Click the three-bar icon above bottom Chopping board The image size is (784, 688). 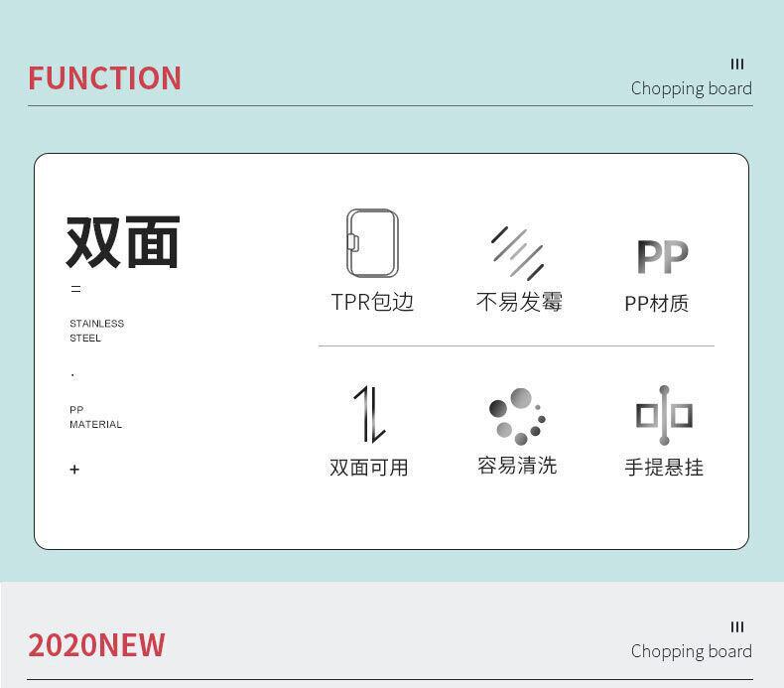(737, 626)
